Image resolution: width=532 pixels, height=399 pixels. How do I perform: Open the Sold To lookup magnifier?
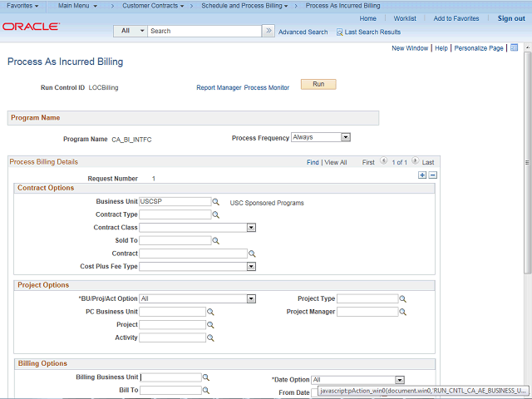click(x=215, y=241)
